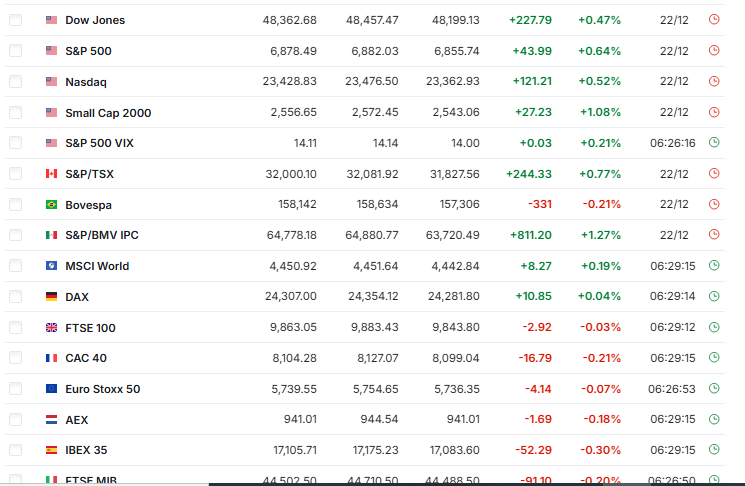Click the green clock icon for S&P 500 VIX
This screenshot has height=486, width=745.
714,142
